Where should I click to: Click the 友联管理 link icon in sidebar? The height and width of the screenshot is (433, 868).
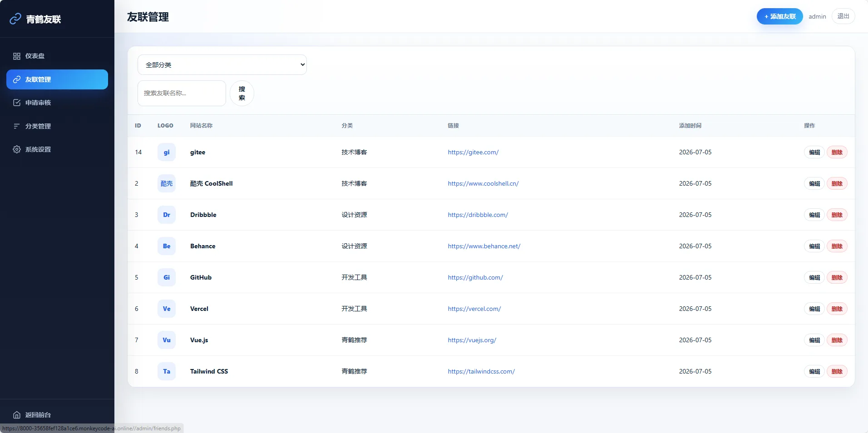(x=17, y=79)
